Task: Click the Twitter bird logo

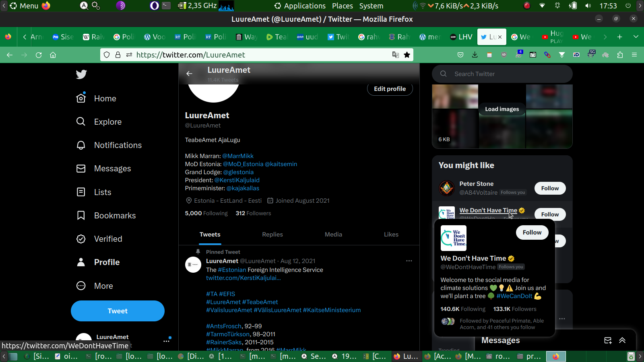Action: 81,74
